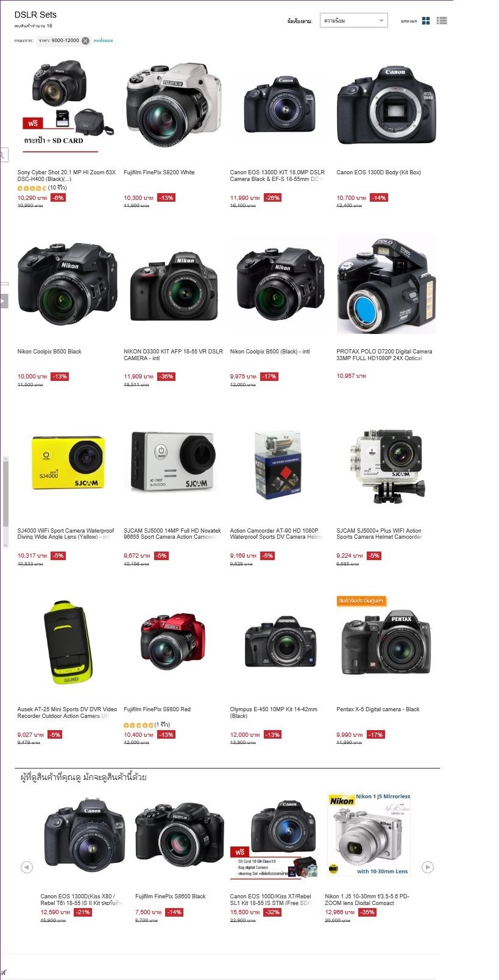Open Fujifilm FinePix S9200 White title link
The image size is (499, 980).
coord(159,172)
